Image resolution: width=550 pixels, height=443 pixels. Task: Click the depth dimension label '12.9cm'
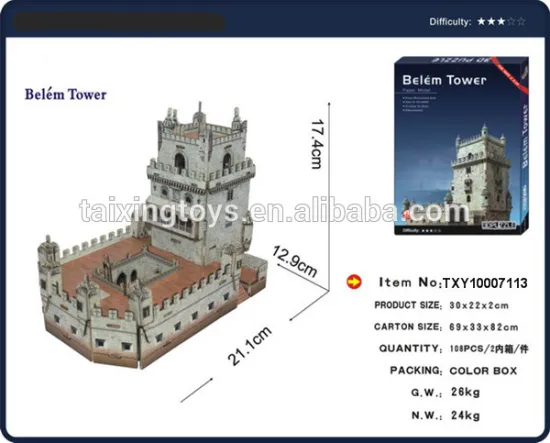(x=295, y=262)
